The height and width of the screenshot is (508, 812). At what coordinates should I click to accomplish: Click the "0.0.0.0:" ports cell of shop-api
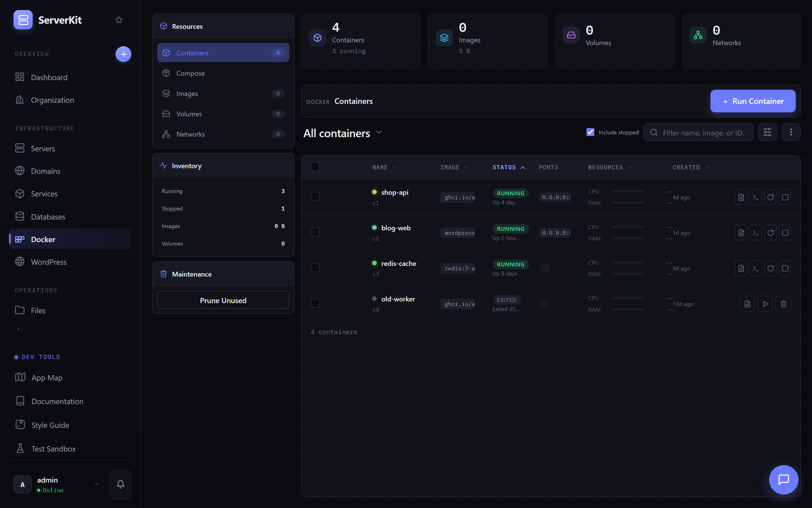555,197
